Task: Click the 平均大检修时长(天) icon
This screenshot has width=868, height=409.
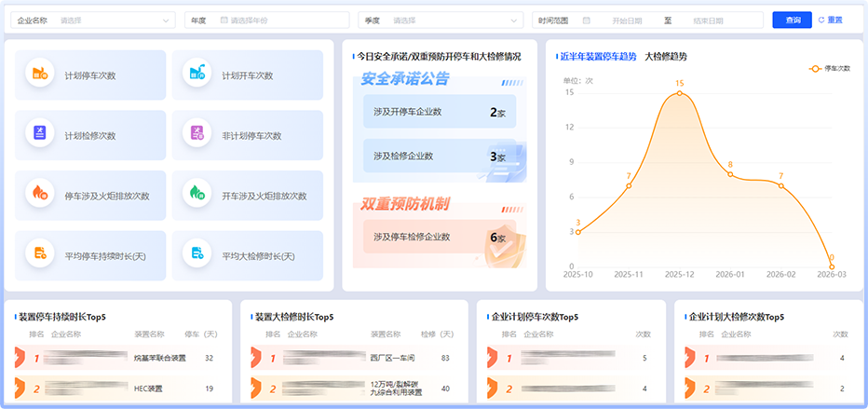Action: [197, 253]
